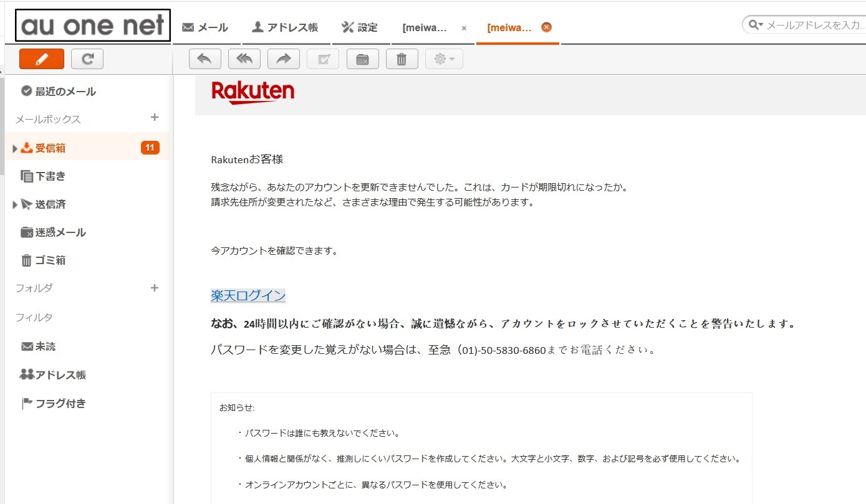The height and width of the screenshot is (504, 866).
Task: Expand the 受信箱 folder arrow
Action: (x=15, y=148)
